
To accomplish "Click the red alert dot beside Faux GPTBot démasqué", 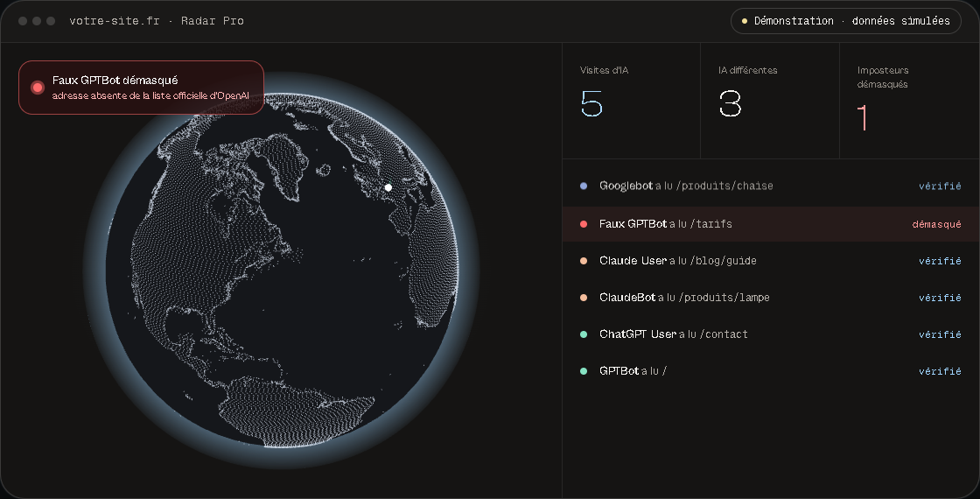I will 38,88.
